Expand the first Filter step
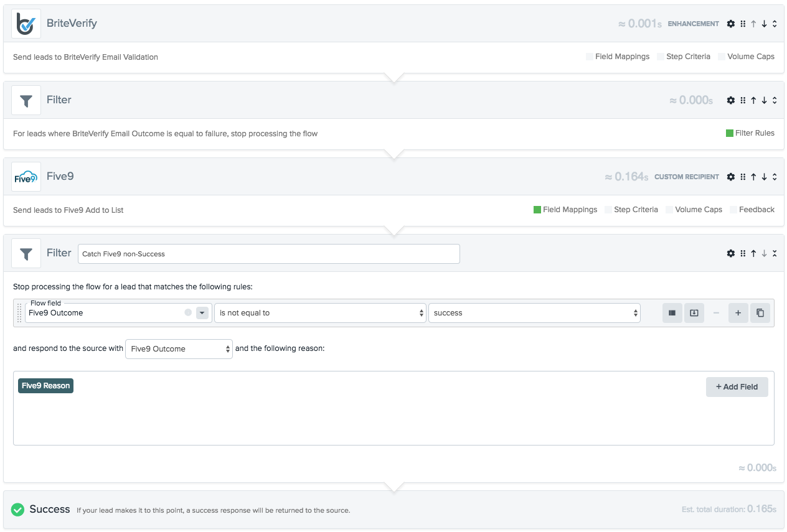The width and height of the screenshot is (787, 532). (775, 100)
